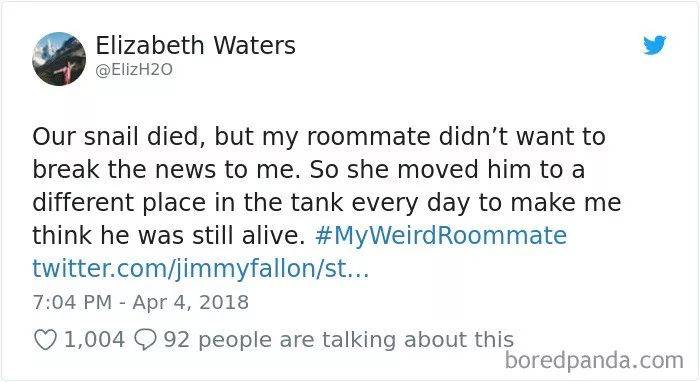Follow the twitter.com/jimmyfallon/st... link

(201, 268)
